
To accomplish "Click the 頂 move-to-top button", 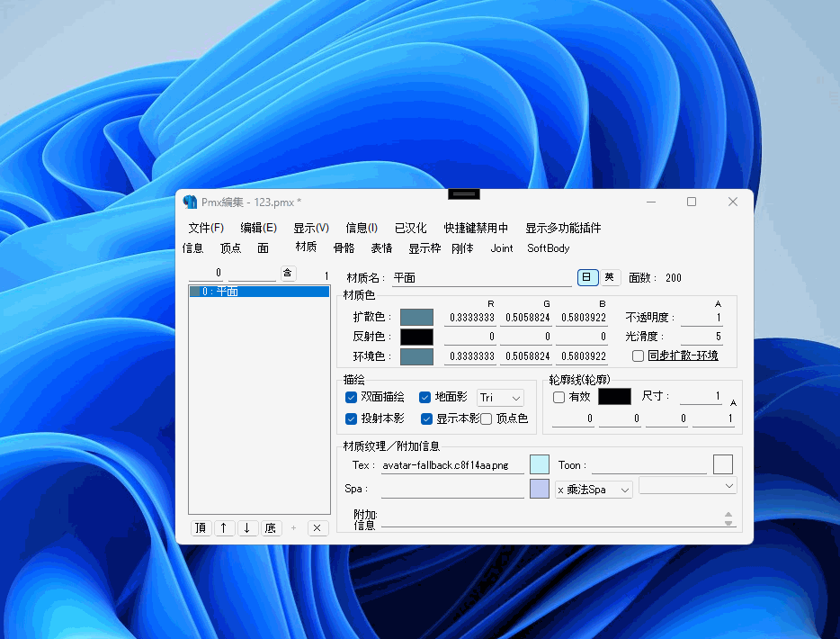I will 201,528.
